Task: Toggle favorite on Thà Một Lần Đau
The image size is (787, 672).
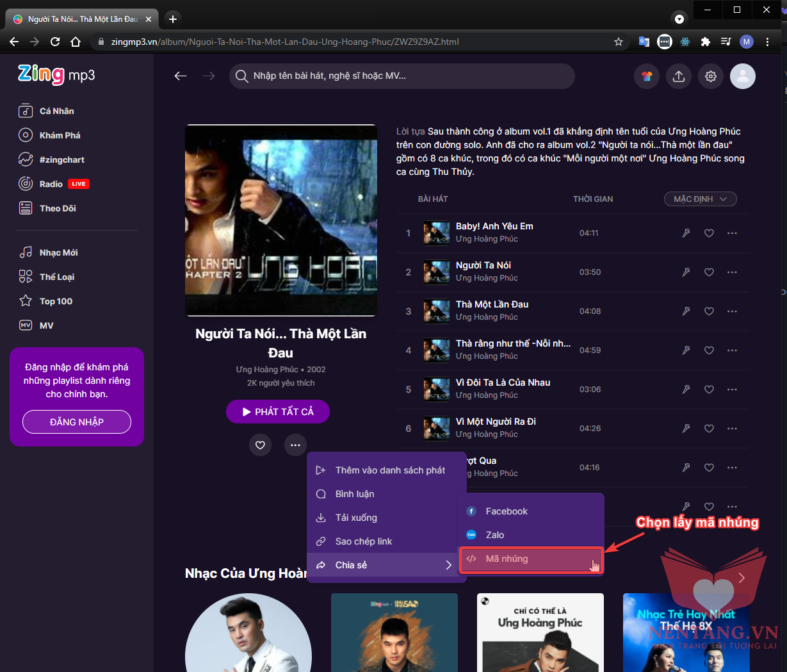Action: pyautogui.click(x=709, y=311)
